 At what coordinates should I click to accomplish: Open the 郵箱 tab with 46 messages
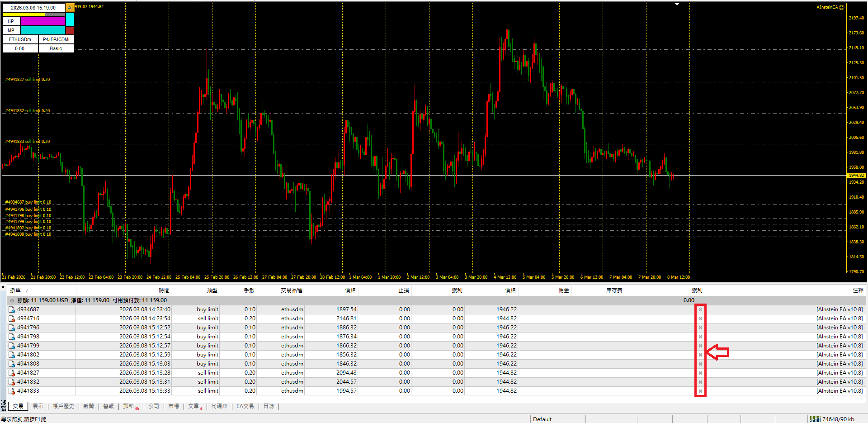pyautogui.click(x=131, y=406)
